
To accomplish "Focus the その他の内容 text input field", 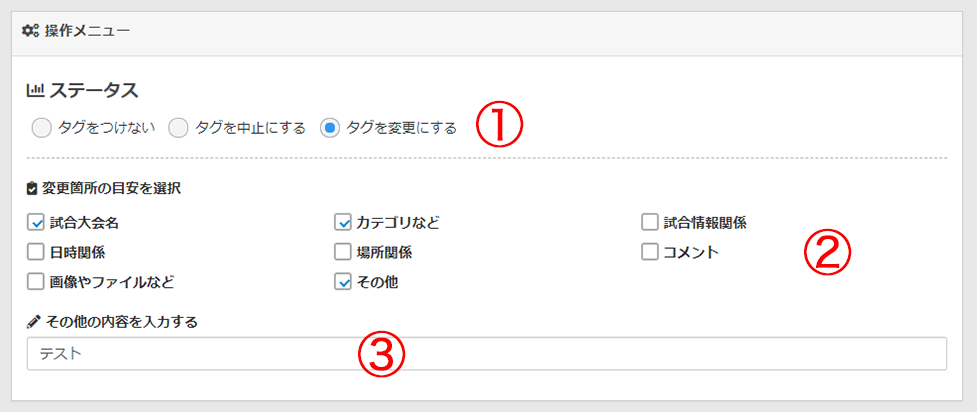I will tap(486, 354).
